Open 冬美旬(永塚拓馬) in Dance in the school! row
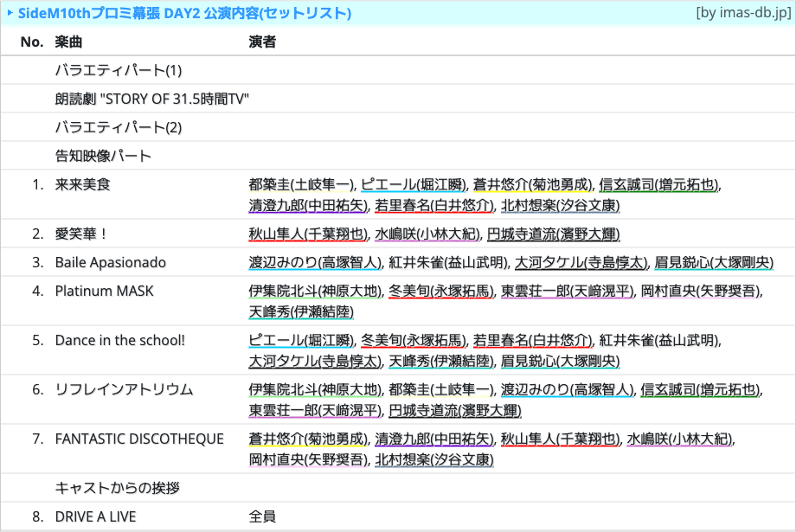 tap(414, 340)
